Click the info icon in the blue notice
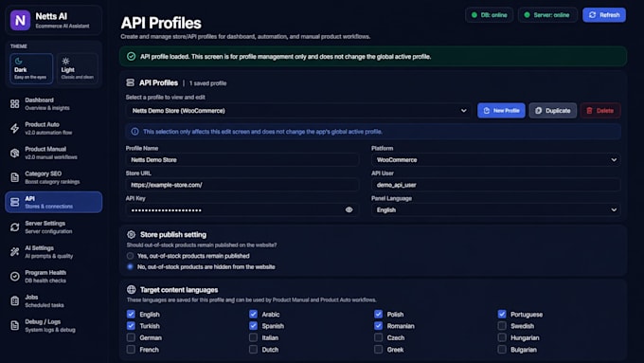 [x=134, y=132]
